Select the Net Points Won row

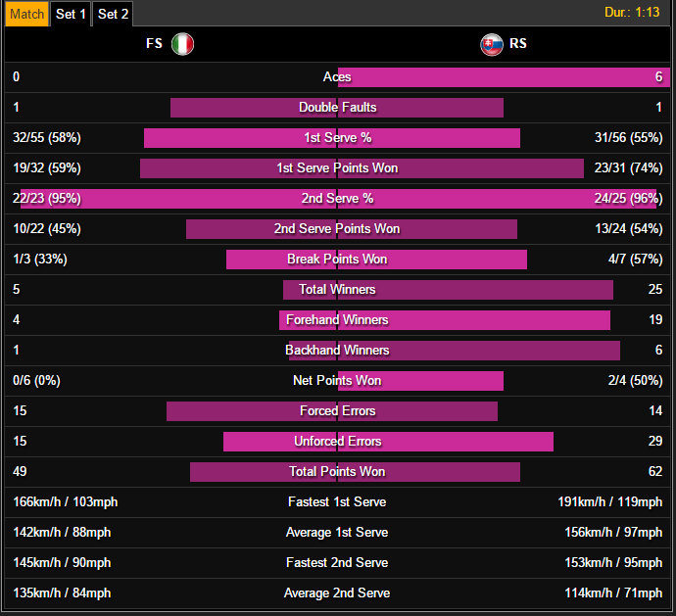337,381
